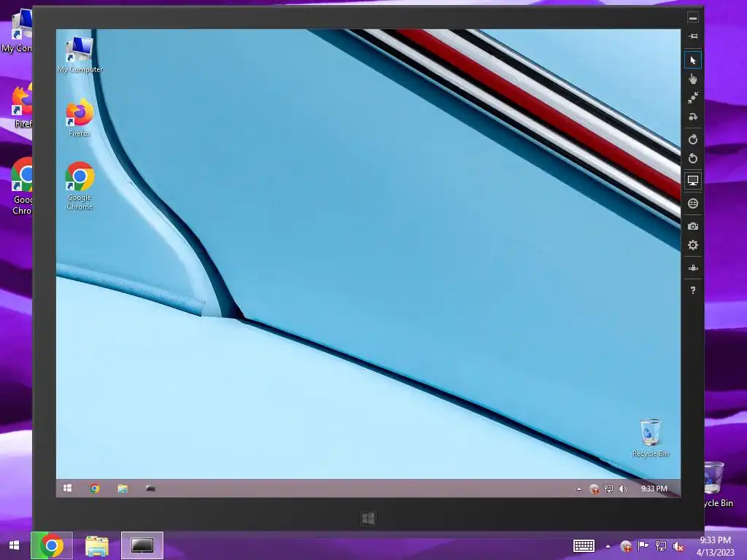The image size is (747, 560).
Task: Click security alert icon in host tray
Action: [x=626, y=546]
